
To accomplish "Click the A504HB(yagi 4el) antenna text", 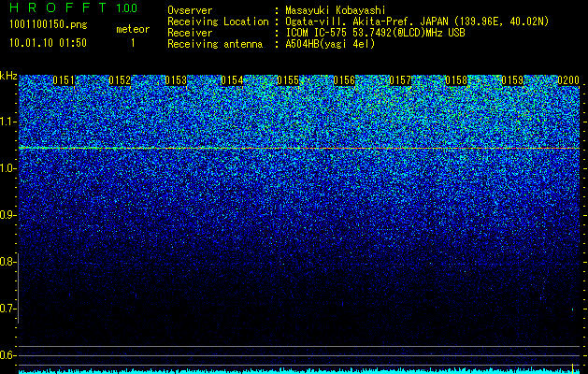I will click(330, 44).
